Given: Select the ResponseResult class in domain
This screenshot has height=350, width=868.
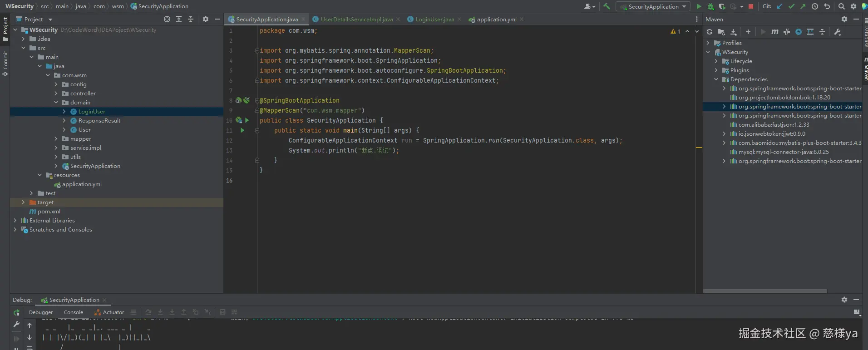Looking at the screenshot, I should coord(99,121).
